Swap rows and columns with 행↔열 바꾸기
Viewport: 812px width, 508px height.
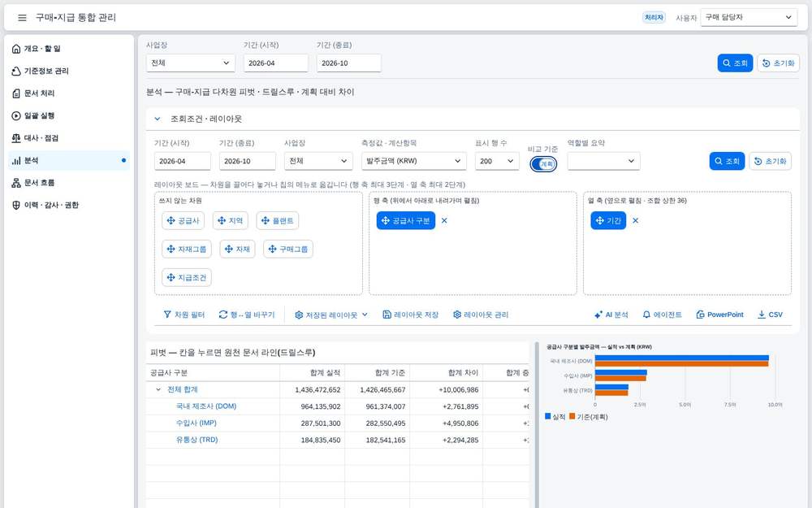tap(247, 315)
